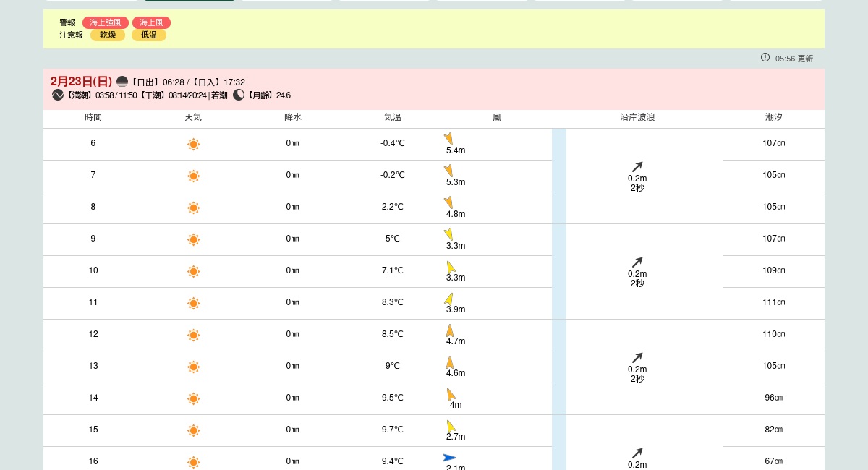Click the 海上風 warning badge
868x470 pixels.
pyautogui.click(x=151, y=23)
